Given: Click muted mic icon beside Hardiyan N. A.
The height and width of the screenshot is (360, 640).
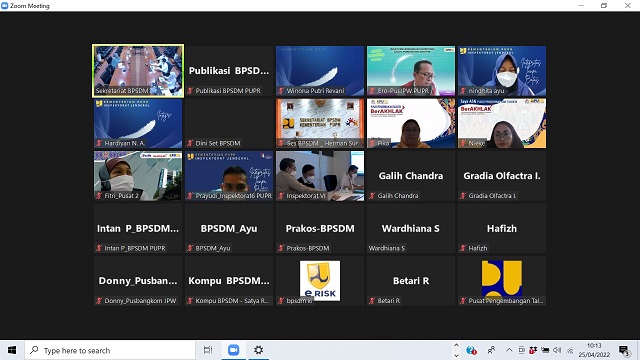Looking at the screenshot, I should pyautogui.click(x=99, y=143).
